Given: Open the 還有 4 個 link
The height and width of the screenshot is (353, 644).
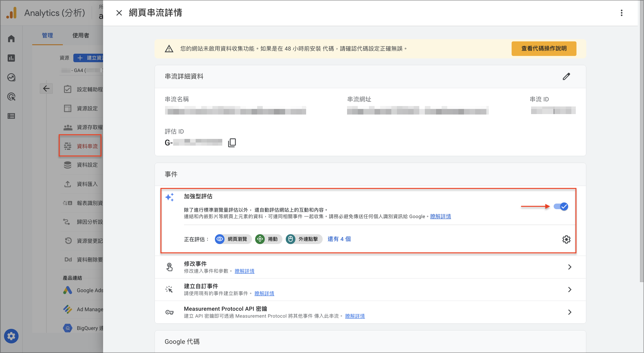Looking at the screenshot, I should pyautogui.click(x=339, y=239).
